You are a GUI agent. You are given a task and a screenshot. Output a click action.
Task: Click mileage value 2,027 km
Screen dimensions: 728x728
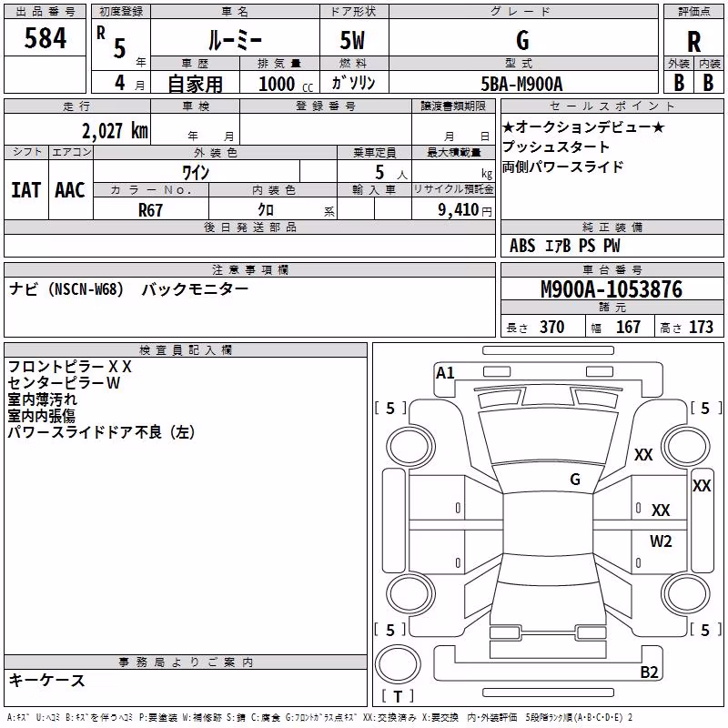click(116, 131)
